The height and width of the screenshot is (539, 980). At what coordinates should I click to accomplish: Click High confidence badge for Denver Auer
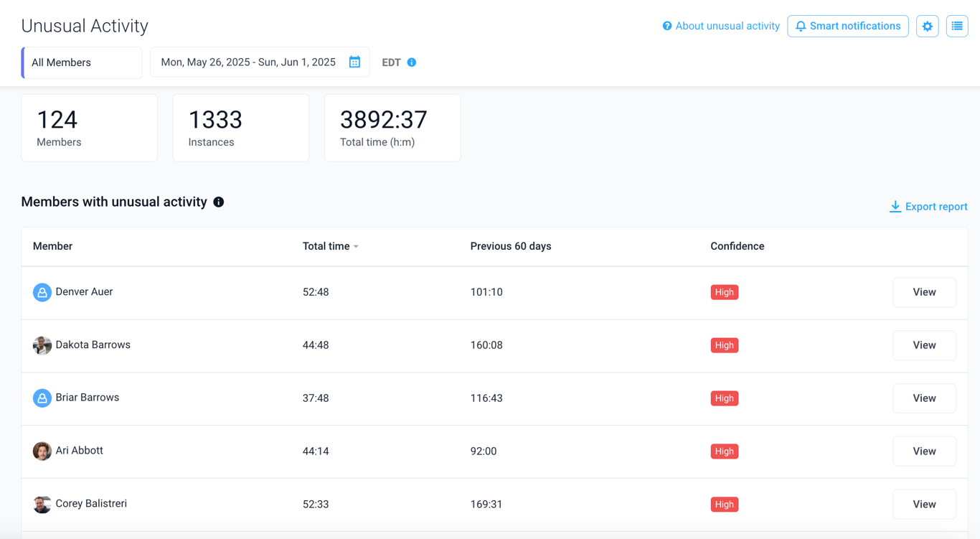pyautogui.click(x=725, y=292)
